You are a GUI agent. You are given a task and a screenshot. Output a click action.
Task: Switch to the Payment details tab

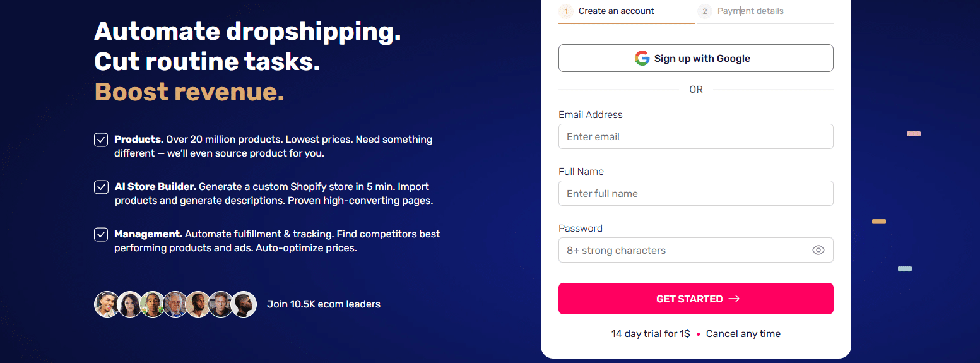pos(750,11)
